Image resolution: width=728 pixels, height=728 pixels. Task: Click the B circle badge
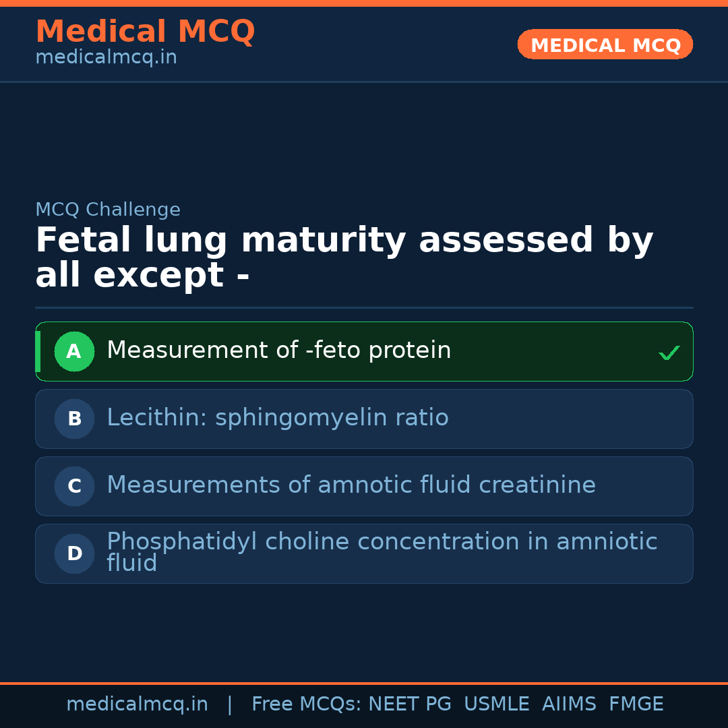coord(74,419)
